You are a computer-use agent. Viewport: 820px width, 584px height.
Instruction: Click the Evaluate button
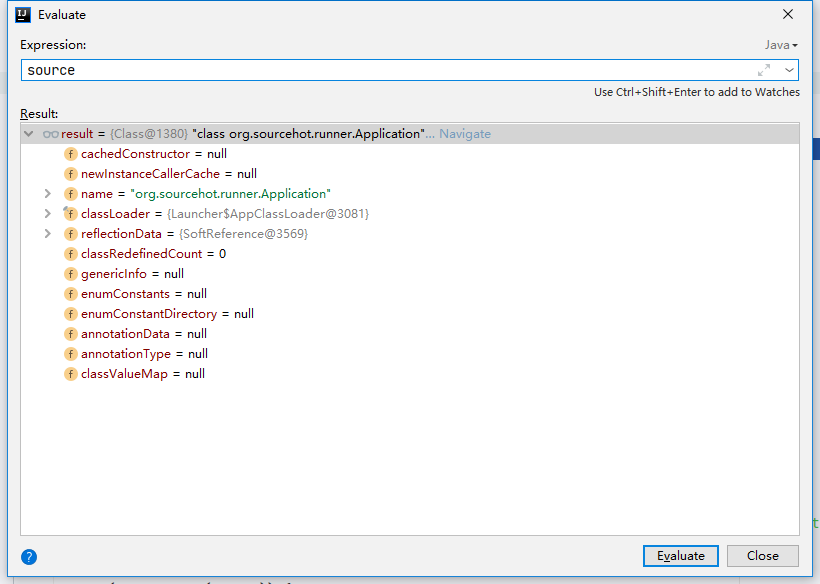tap(680, 556)
